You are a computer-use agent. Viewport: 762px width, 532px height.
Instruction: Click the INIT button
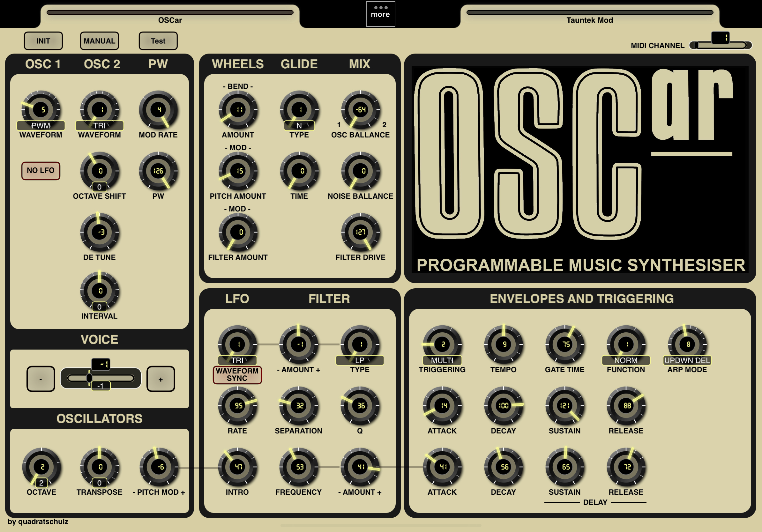click(x=43, y=41)
